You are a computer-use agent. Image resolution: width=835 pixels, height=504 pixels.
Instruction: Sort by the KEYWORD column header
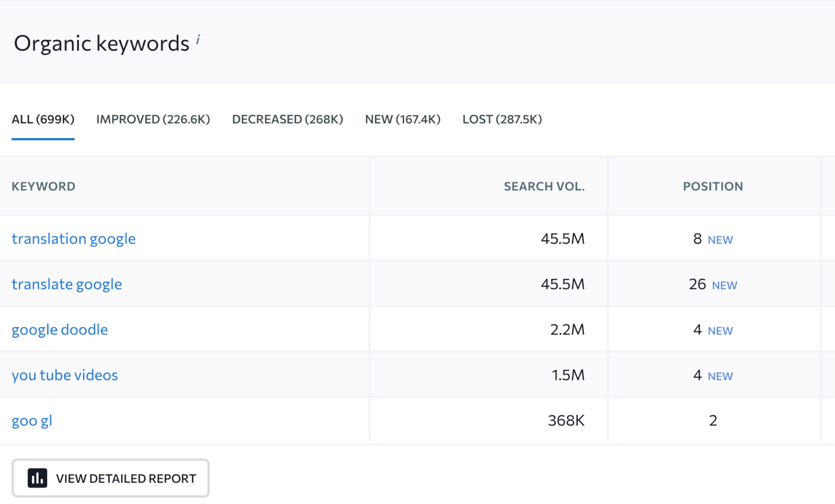pos(43,186)
